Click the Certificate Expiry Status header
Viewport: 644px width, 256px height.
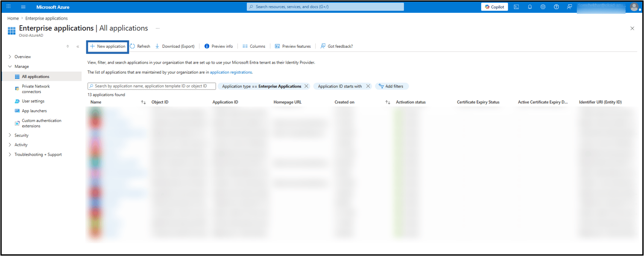[x=478, y=102]
